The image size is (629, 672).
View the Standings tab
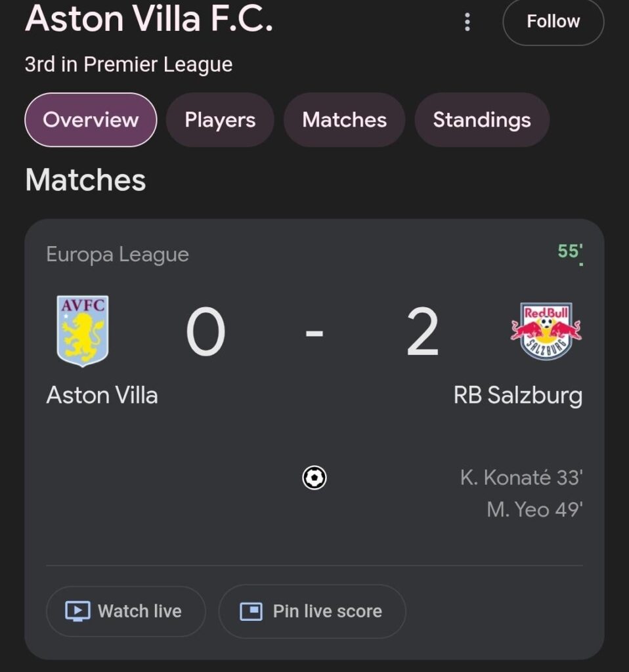(482, 120)
